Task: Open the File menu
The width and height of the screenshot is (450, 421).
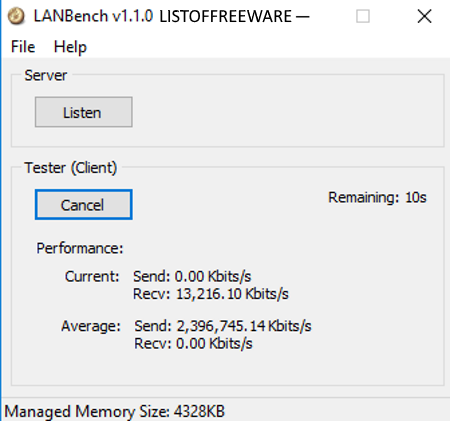Action: coord(23,47)
